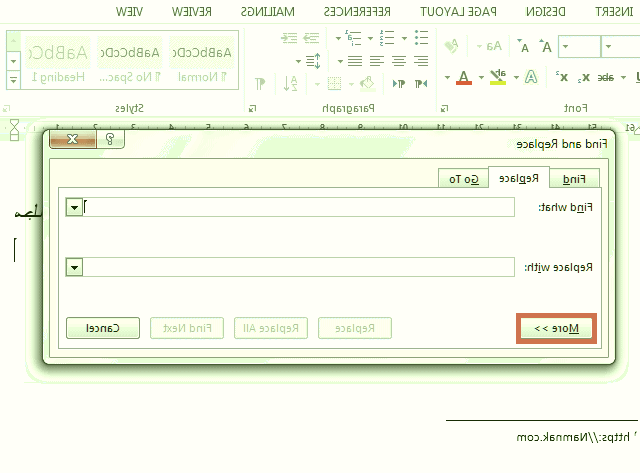640x473 pixels.
Task: Open the font color dropdown arrow
Action: 447,77
